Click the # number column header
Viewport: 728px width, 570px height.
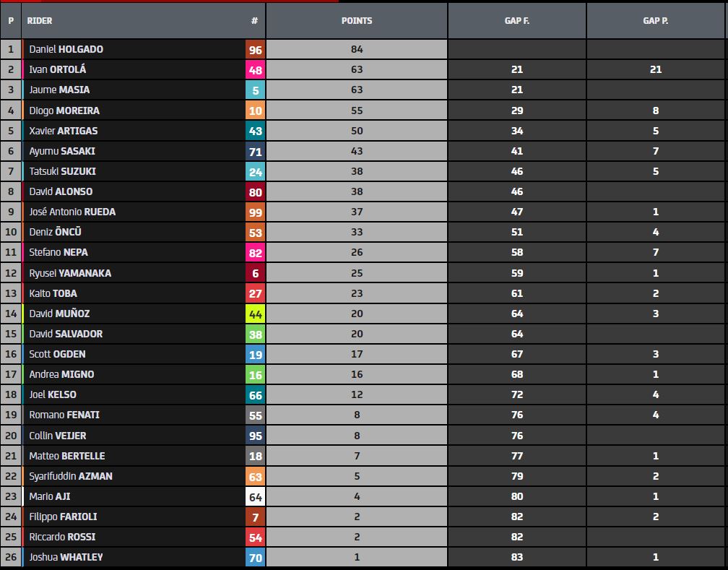coord(254,21)
